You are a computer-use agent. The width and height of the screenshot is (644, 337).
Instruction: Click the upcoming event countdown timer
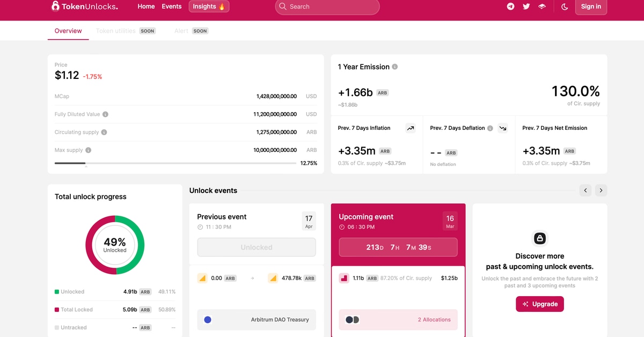pyautogui.click(x=398, y=247)
